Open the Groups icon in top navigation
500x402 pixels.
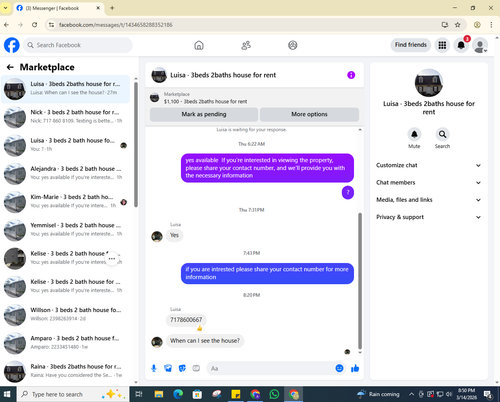pos(293,45)
